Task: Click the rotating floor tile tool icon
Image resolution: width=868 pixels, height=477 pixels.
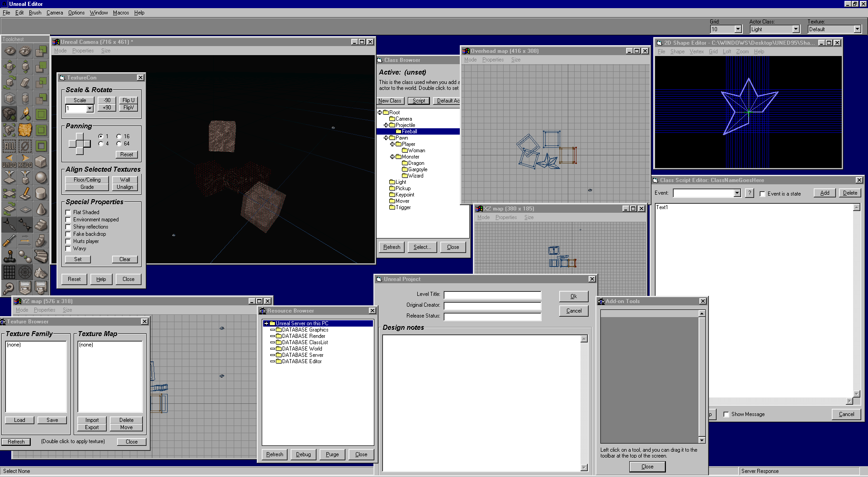Action: (x=9, y=209)
